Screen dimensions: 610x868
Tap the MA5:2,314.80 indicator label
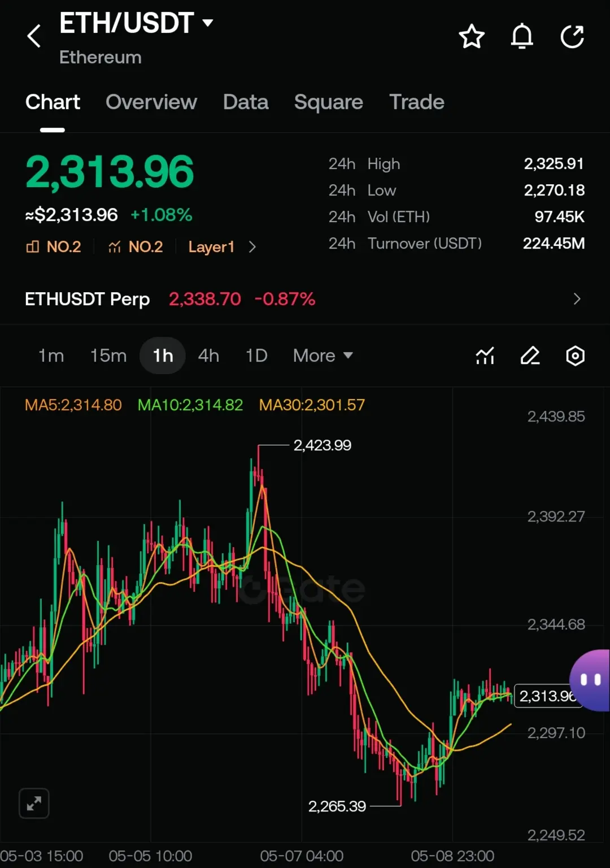[73, 405]
